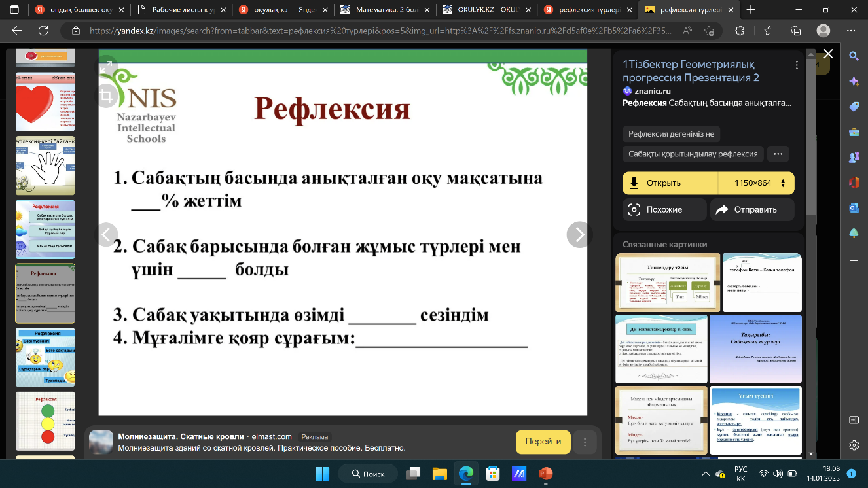Expand the image to fullscreen
Screen dimensions: 868x488
(107, 68)
